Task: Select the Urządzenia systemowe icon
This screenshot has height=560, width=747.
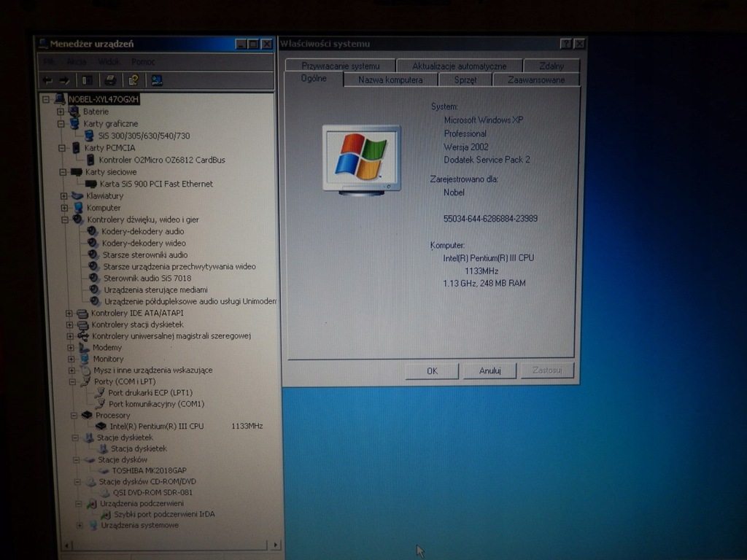Action: click(93, 525)
